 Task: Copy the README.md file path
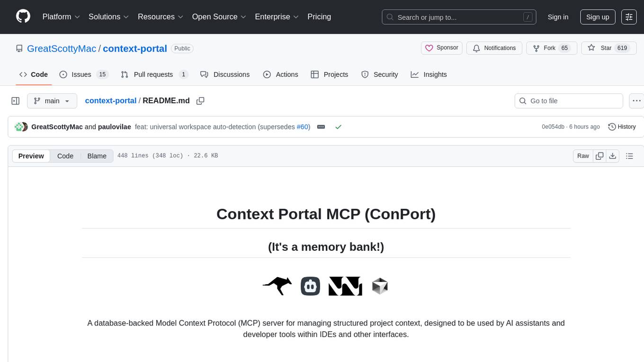200,101
